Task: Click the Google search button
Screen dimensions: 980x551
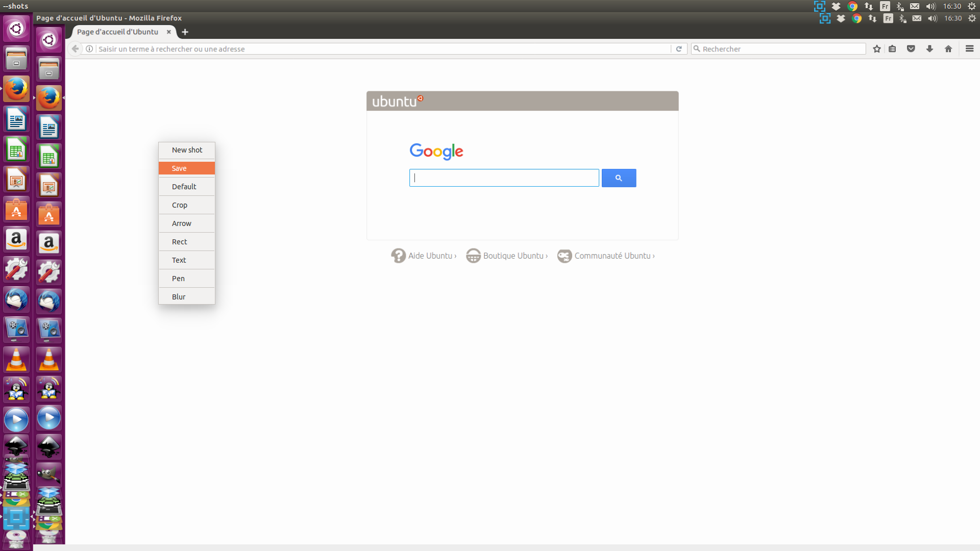Action: (x=618, y=177)
